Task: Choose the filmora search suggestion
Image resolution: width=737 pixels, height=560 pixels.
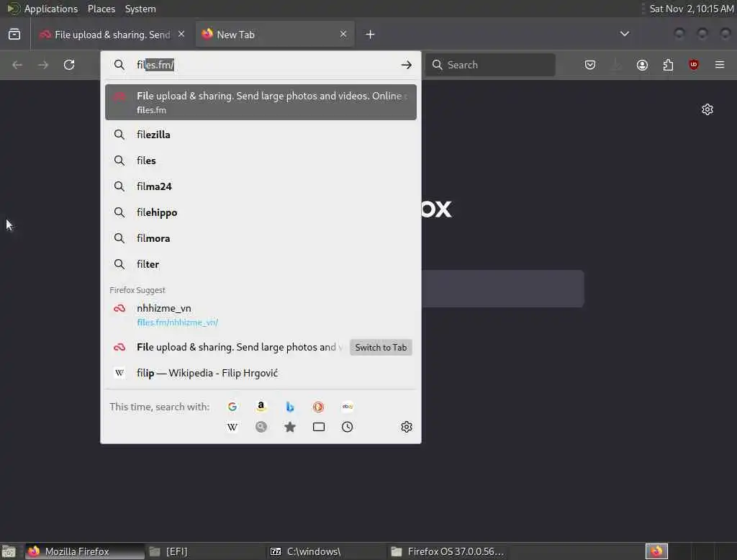Action: click(x=261, y=238)
